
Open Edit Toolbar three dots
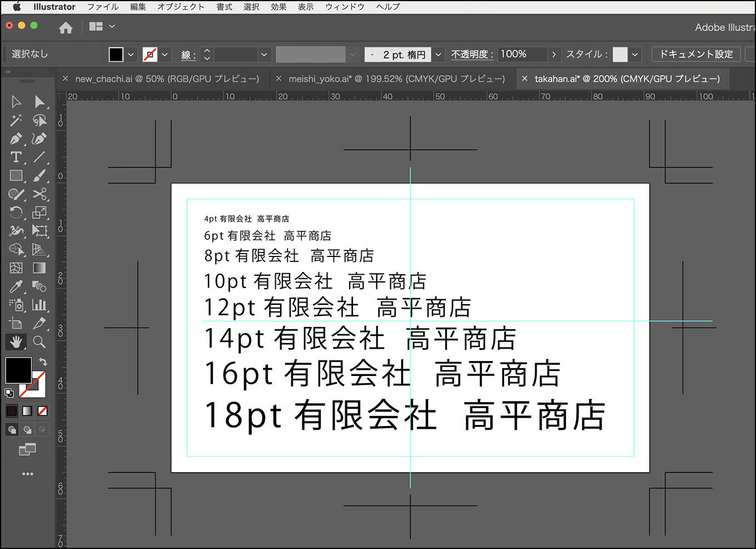[27, 474]
